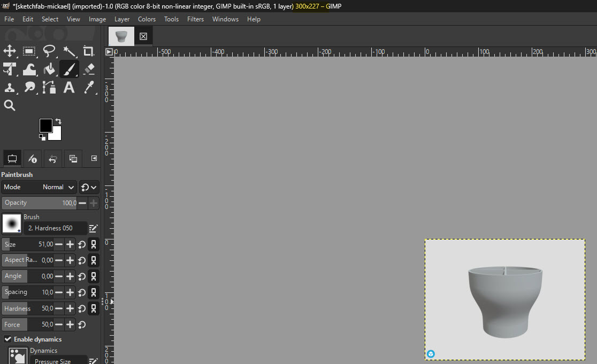597x364 pixels.
Task: Select the Bucket Fill tool
Action: click(49, 69)
